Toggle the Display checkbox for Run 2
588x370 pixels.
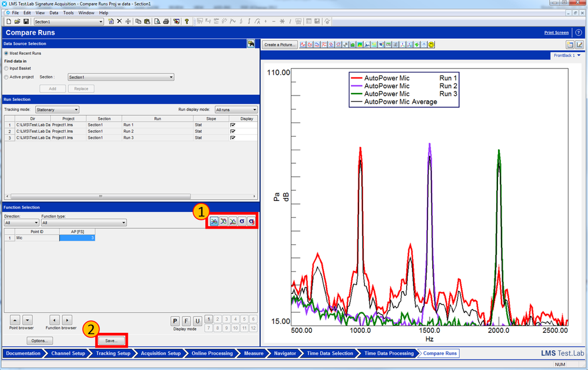tap(232, 131)
